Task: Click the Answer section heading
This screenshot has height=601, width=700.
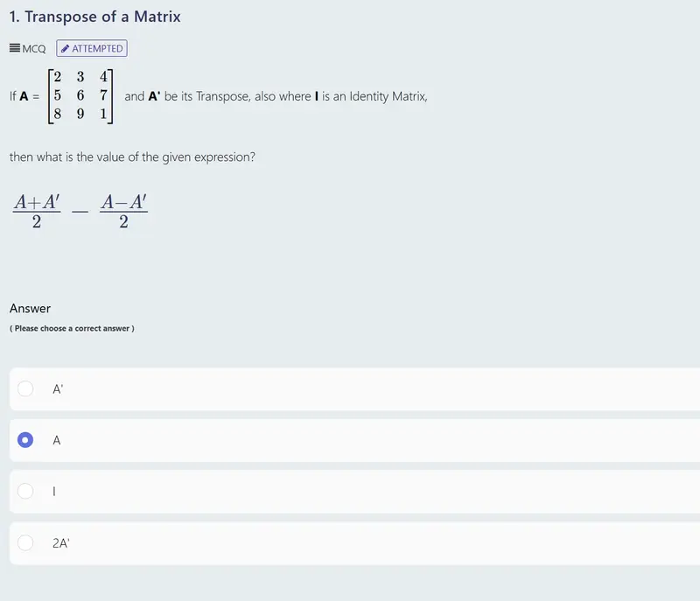Action: tap(30, 308)
